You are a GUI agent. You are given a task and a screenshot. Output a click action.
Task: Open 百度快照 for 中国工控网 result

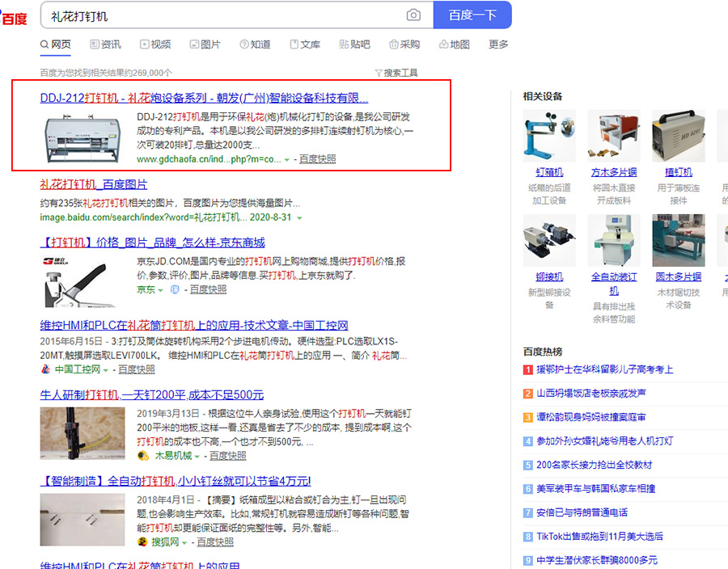(x=137, y=369)
